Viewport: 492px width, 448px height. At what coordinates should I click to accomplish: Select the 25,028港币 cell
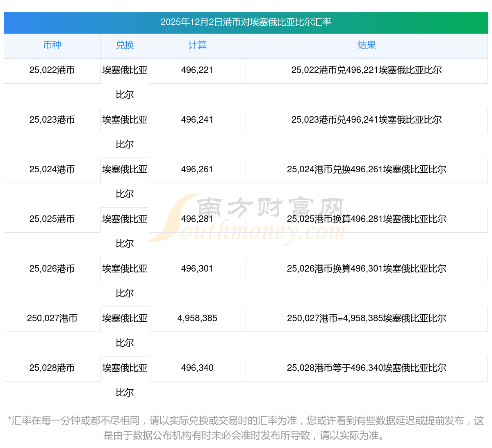pos(52,368)
